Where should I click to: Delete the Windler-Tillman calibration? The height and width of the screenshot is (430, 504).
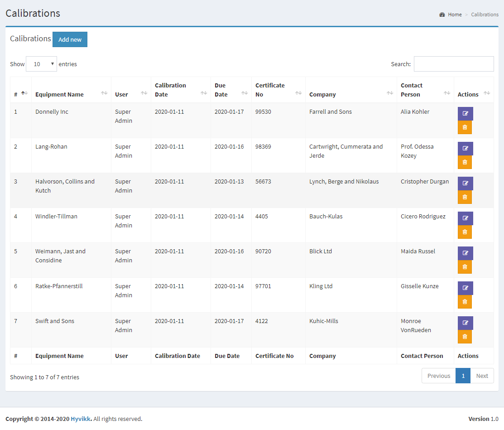point(465,232)
